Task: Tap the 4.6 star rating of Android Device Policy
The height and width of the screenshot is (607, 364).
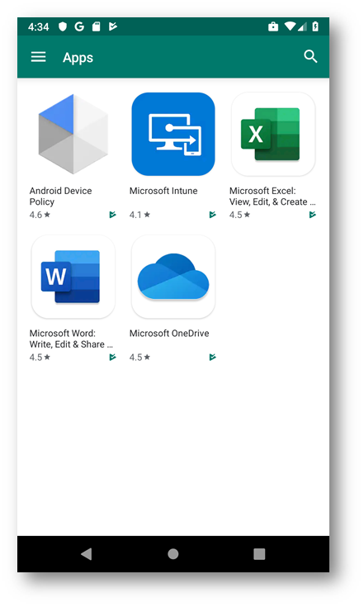Action: 40,215
